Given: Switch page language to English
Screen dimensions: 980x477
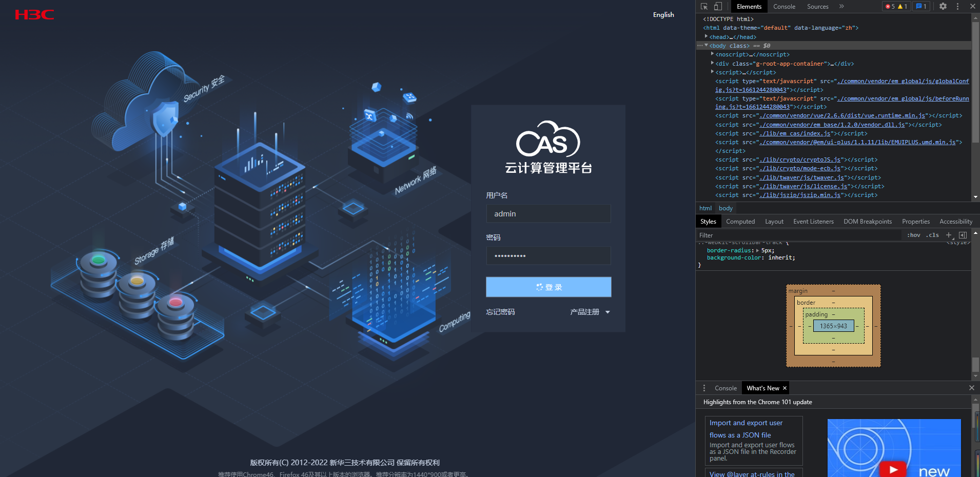Looking at the screenshot, I should point(663,15).
